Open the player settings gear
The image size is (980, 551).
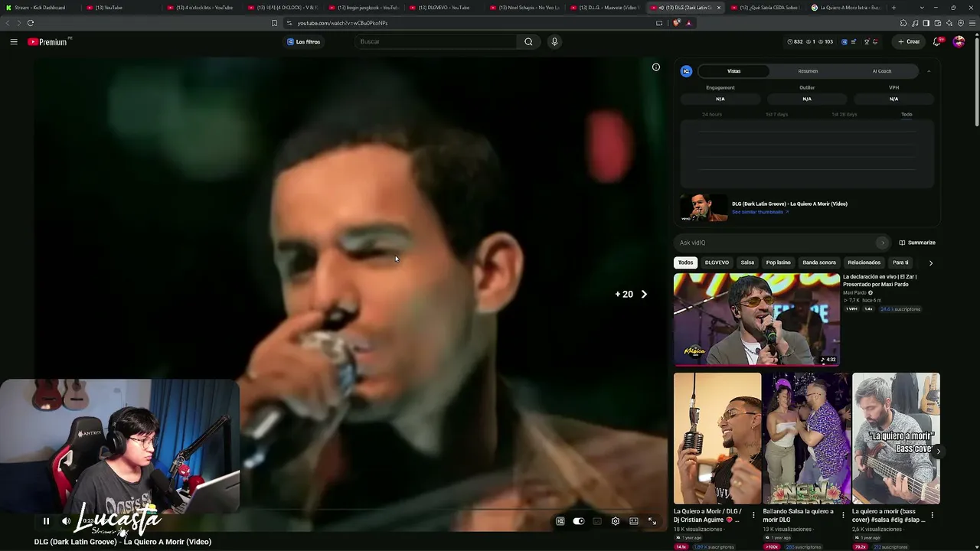tap(616, 521)
